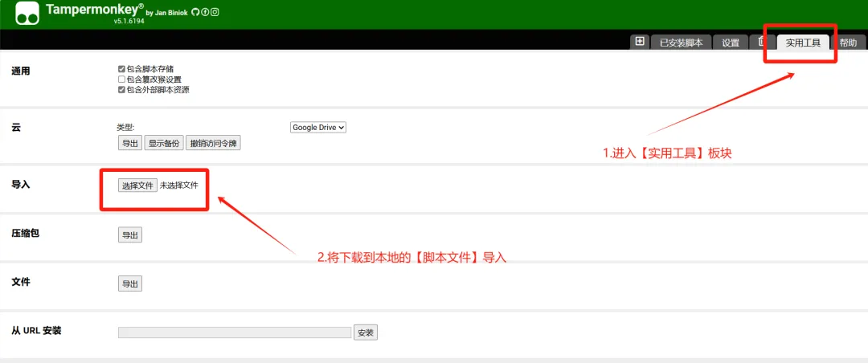Image resolution: width=868 pixels, height=363 pixels.
Task: Click the 未选择文件 text
Action: [178, 186]
